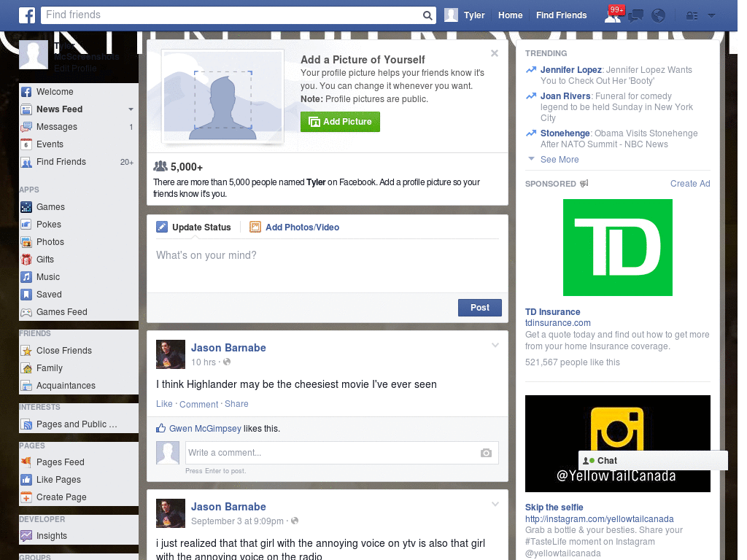The image size is (747, 560).
Task: Expand See More trending topics
Action: (560, 160)
